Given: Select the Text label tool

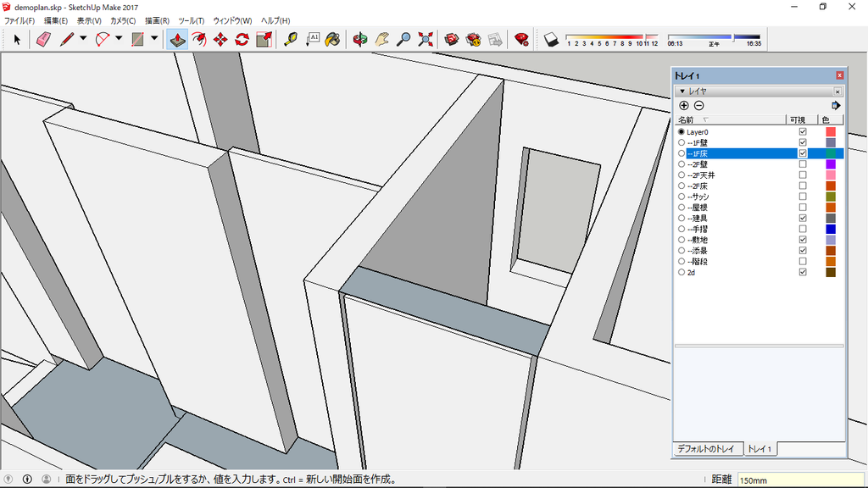Looking at the screenshot, I should (313, 39).
